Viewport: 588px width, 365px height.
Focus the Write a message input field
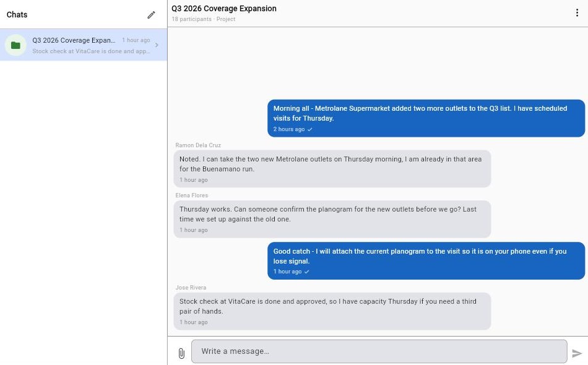tap(379, 351)
